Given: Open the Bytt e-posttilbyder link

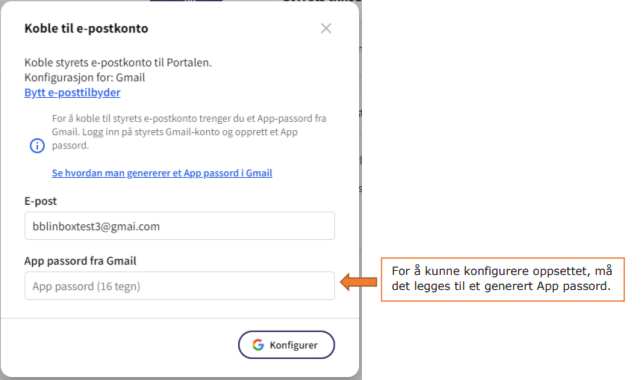Looking at the screenshot, I should point(72,92).
